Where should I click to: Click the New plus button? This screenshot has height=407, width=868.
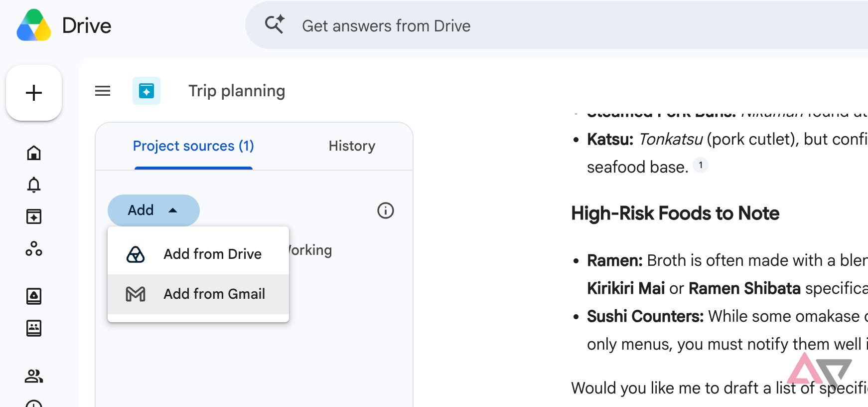click(34, 93)
